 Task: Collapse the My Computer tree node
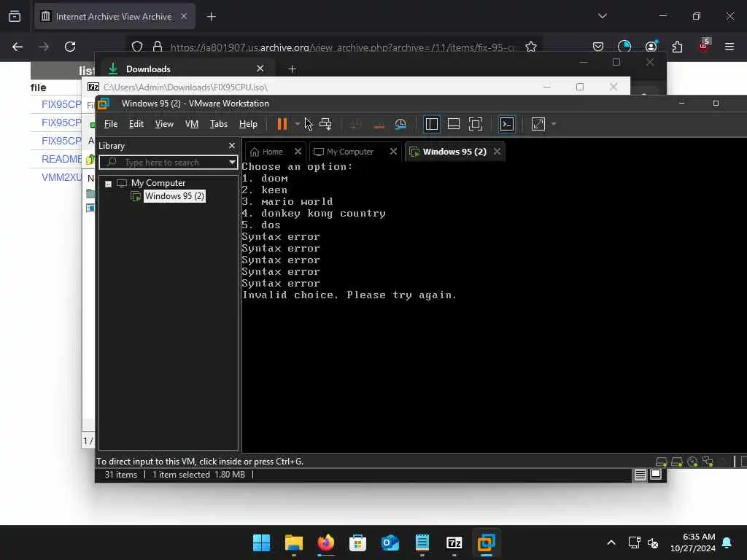click(x=108, y=183)
